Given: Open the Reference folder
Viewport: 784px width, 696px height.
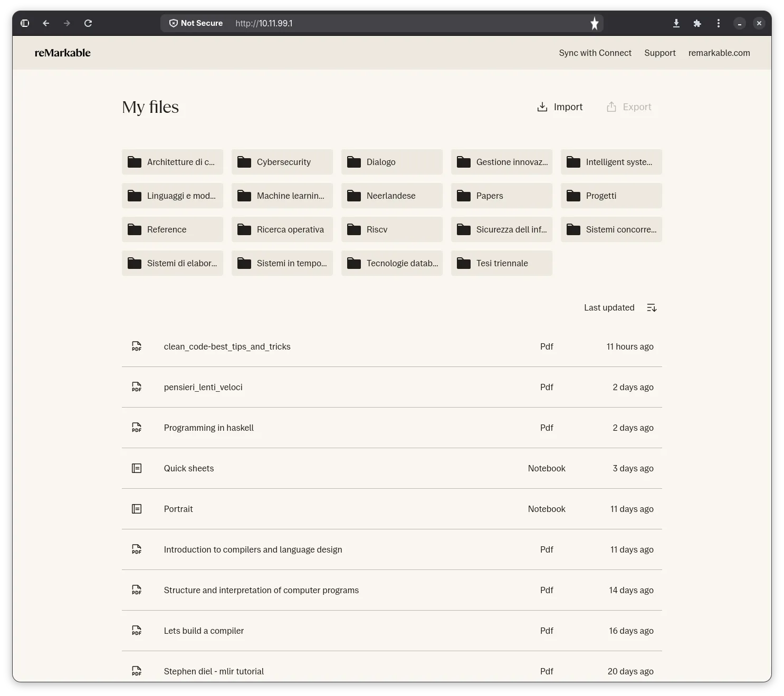Looking at the screenshot, I should pyautogui.click(x=173, y=229).
